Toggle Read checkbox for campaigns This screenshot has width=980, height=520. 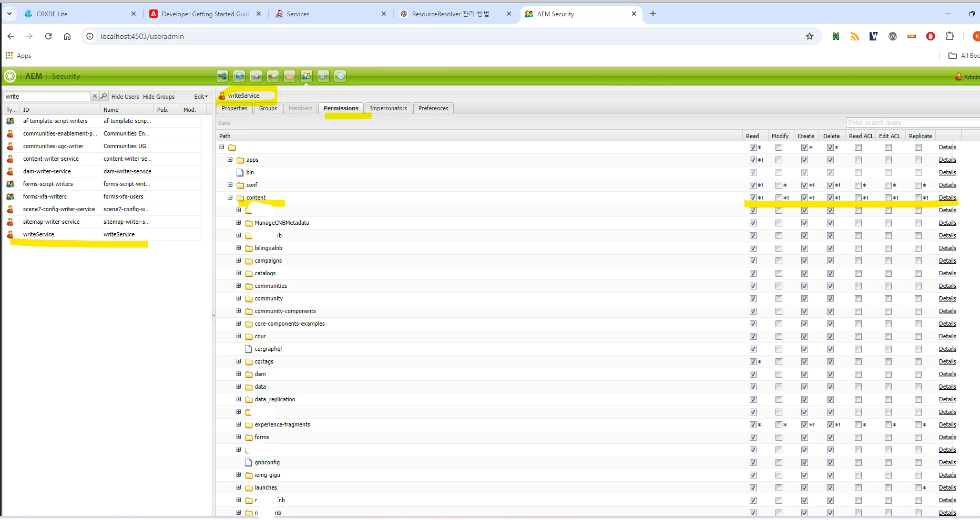(x=753, y=261)
